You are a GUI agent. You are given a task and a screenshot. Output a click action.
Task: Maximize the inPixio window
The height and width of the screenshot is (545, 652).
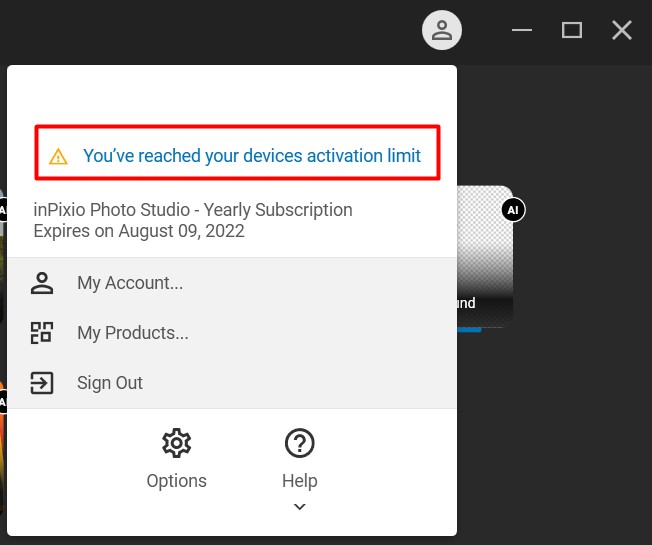pos(572,30)
